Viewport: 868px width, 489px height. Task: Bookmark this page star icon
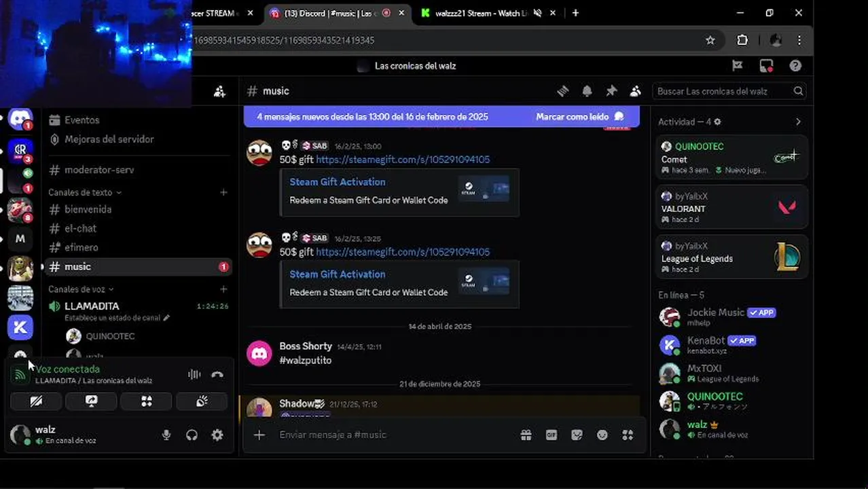pos(710,40)
